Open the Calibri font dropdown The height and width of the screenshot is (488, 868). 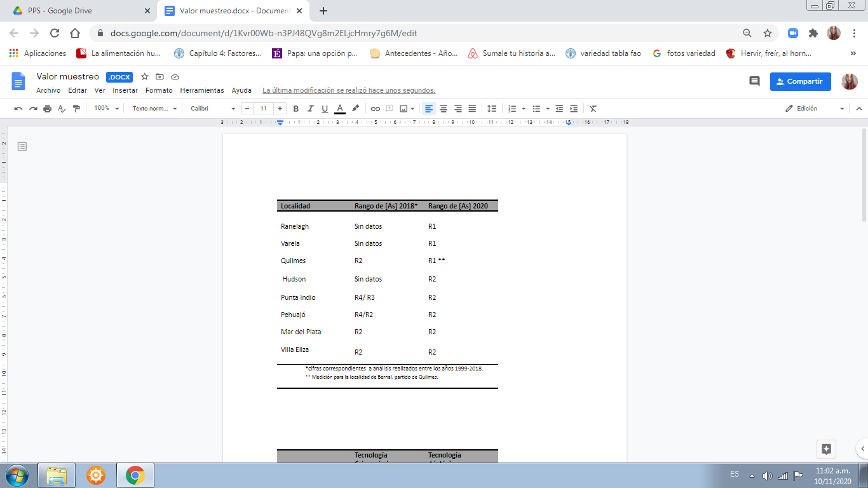click(212, 109)
